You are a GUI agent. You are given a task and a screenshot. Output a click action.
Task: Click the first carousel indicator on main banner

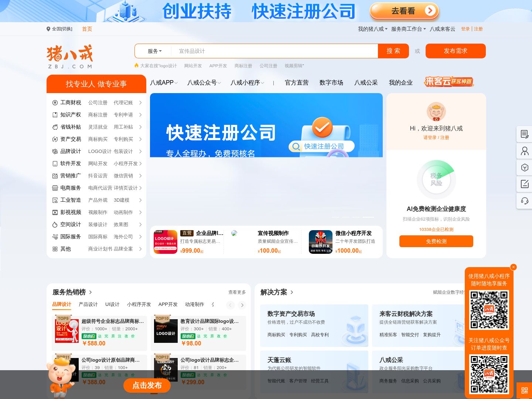click(335, 217)
